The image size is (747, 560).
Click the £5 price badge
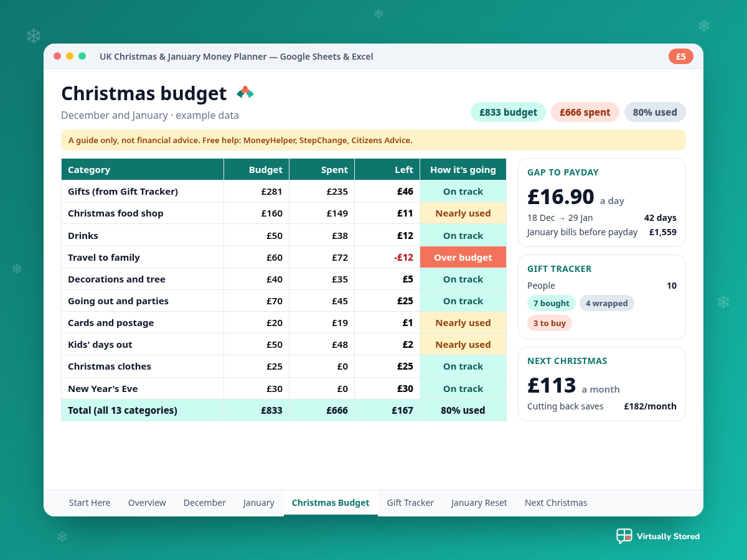click(681, 57)
